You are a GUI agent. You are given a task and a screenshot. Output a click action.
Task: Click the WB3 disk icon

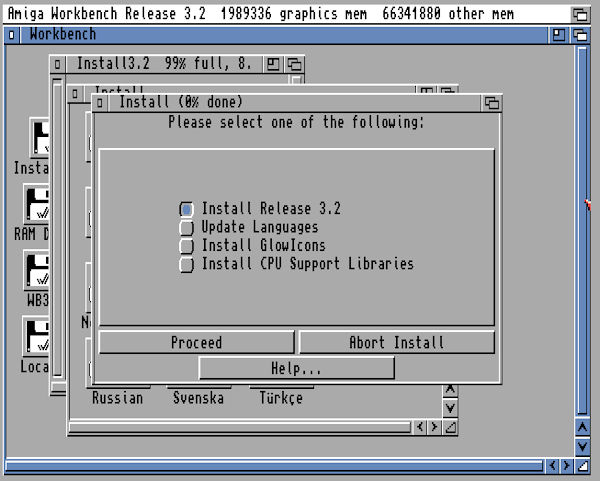[38, 272]
